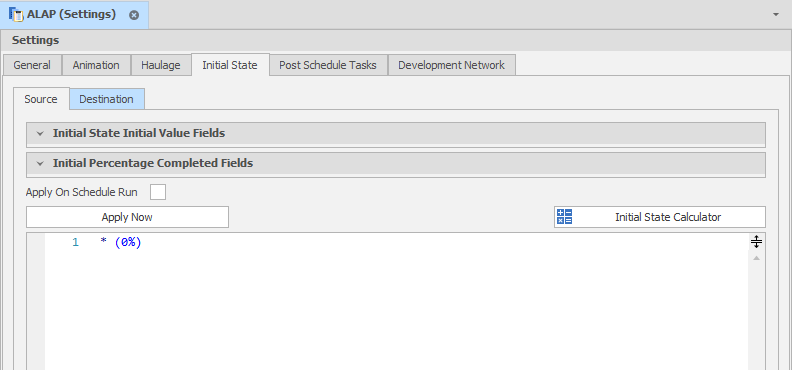Screen dimensions: 793x370
Task: Click the Apply Now button
Action: click(127, 217)
